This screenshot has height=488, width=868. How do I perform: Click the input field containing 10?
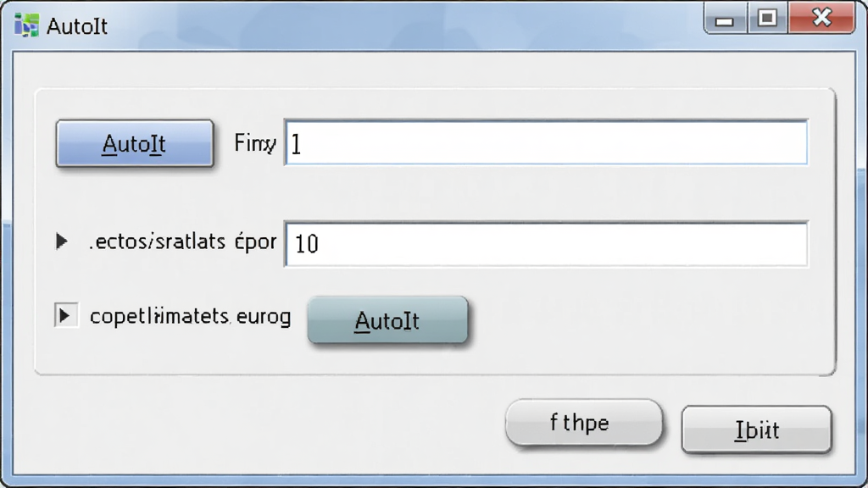[546, 243]
